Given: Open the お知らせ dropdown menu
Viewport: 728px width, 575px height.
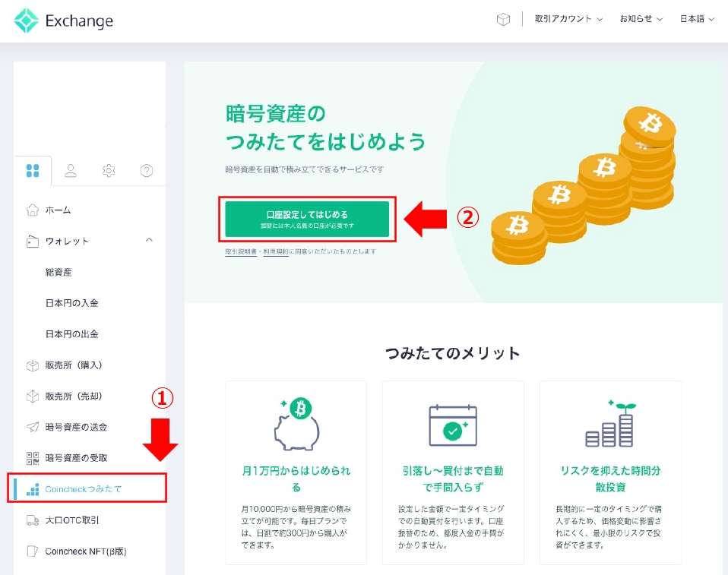Looking at the screenshot, I should [x=641, y=19].
